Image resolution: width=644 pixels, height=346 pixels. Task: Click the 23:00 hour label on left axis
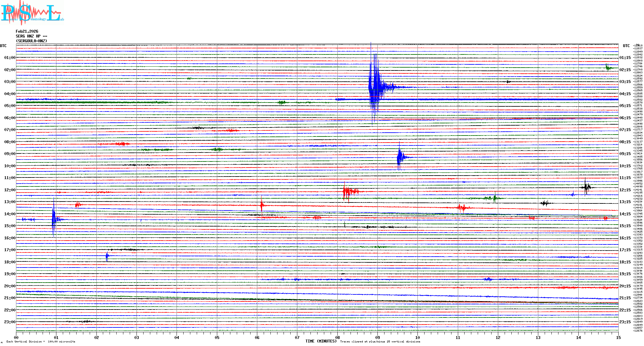click(10, 322)
